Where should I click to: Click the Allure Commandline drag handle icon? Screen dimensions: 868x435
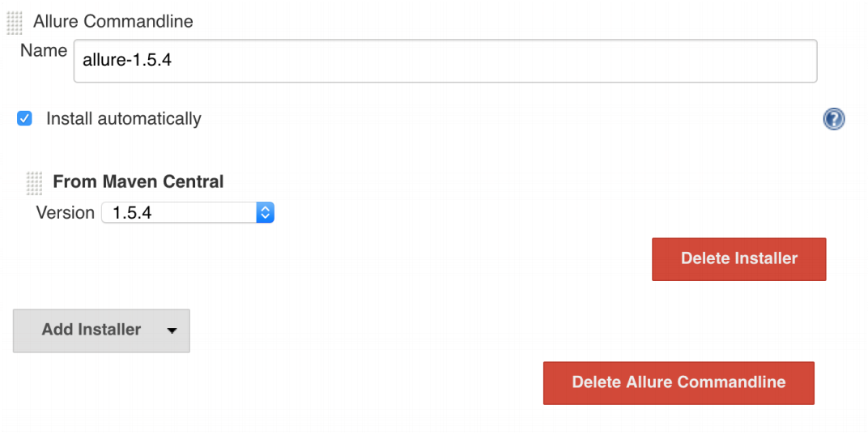(x=15, y=22)
